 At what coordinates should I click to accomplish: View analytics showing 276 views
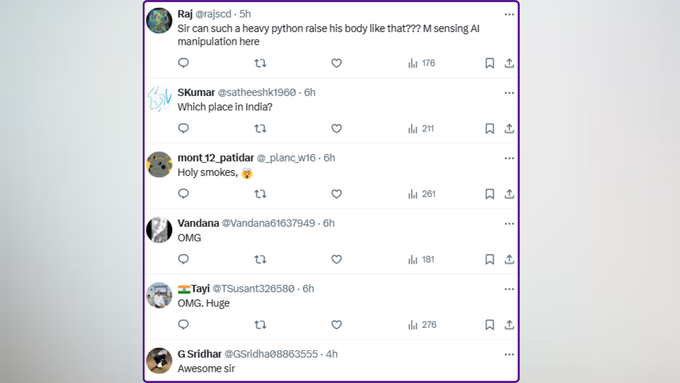(x=422, y=324)
